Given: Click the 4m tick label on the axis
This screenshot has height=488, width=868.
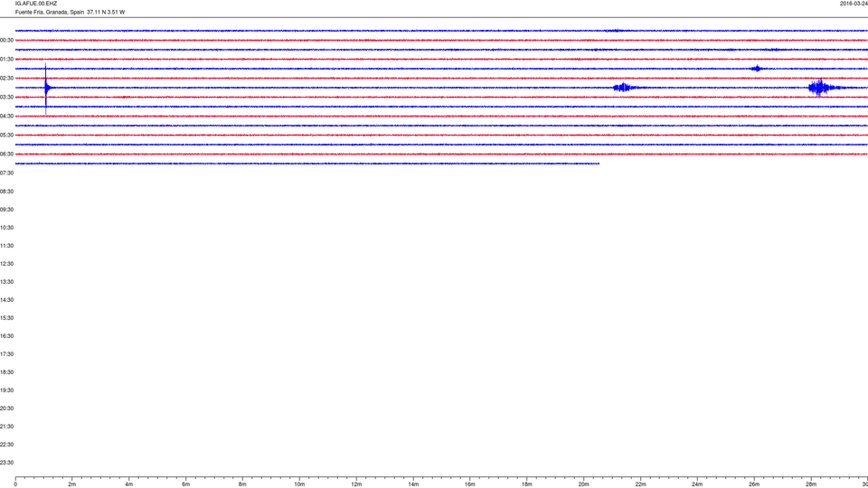Looking at the screenshot, I should [x=129, y=484].
